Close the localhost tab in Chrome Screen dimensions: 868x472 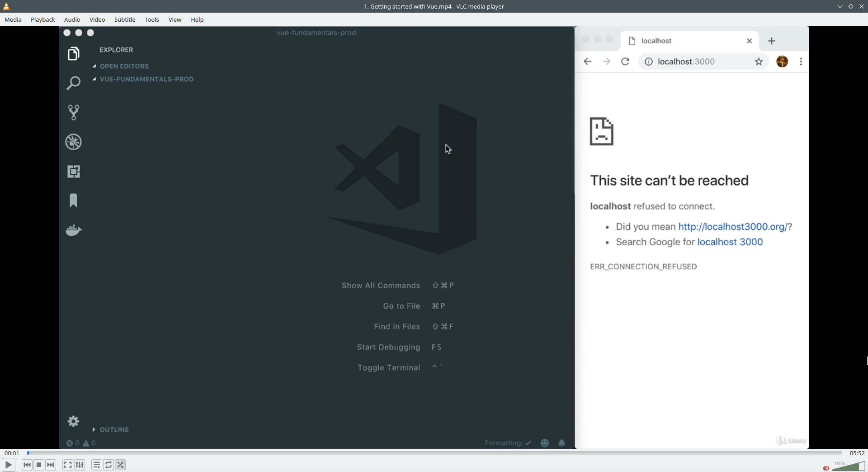pyautogui.click(x=749, y=41)
